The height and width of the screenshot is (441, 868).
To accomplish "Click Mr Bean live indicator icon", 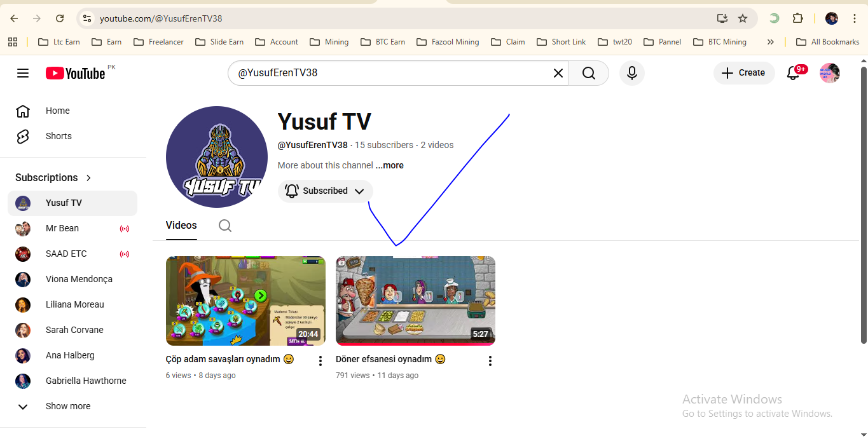I will tap(125, 229).
